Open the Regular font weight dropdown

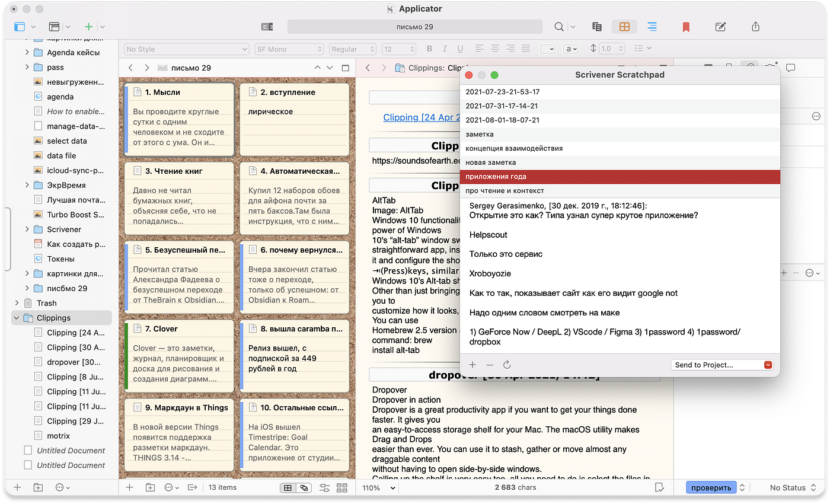pos(353,49)
